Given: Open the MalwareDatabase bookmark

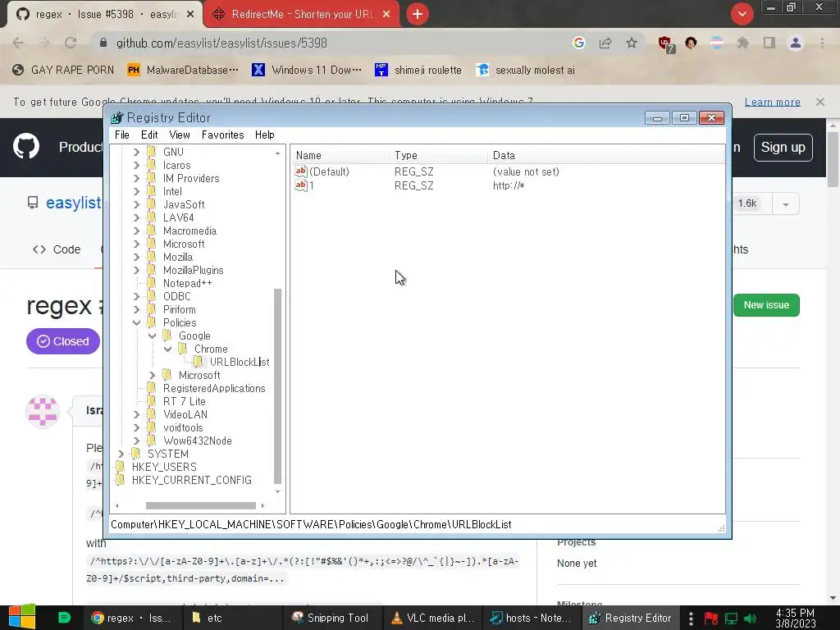Looking at the screenshot, I should click(183, 71).
